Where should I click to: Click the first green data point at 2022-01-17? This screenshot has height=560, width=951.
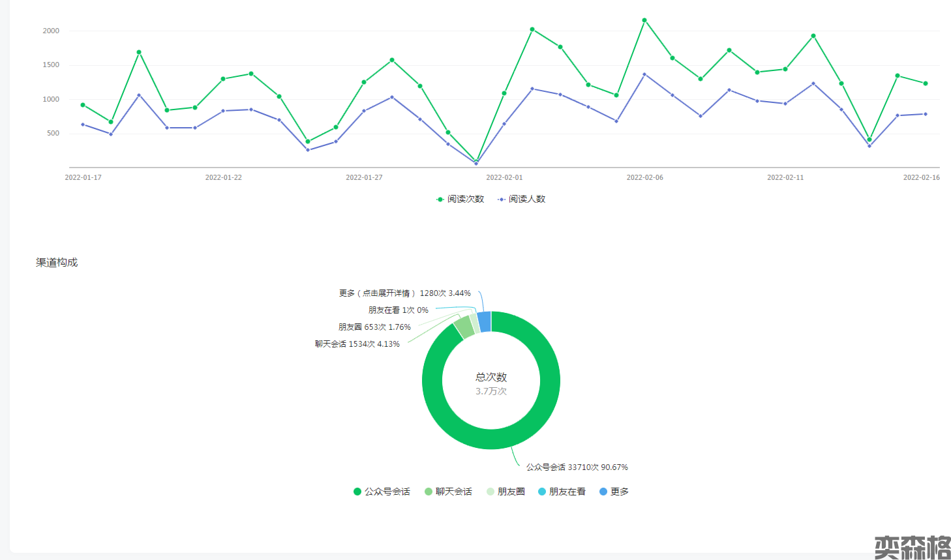pyautogui.click(x=83, y=105)
